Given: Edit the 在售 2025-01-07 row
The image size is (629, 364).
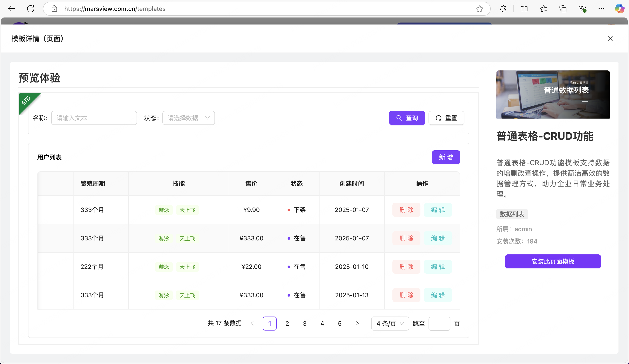Looking at the screenshot, I should (x=438, y=238).
